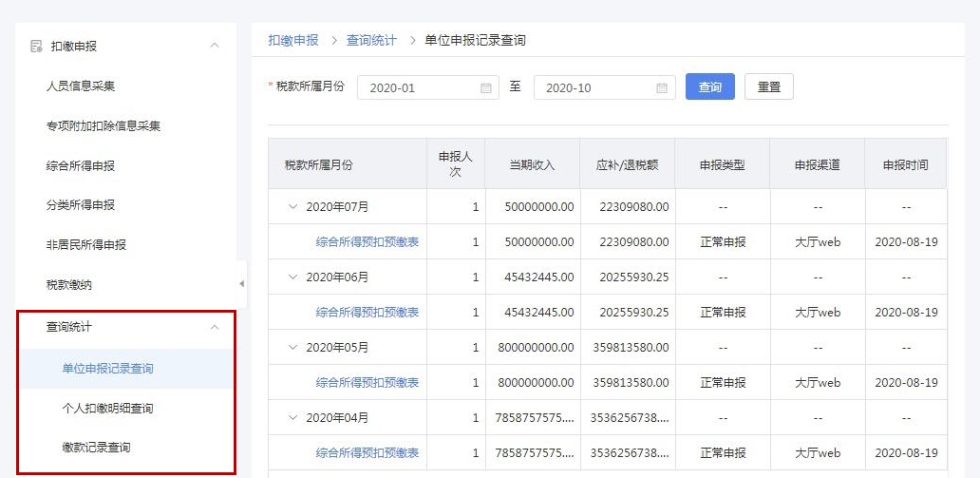Collapse the 扣缴申报 sidebar section chevron
This screenshot has height=478, width=980.
[x=215, y=46]
